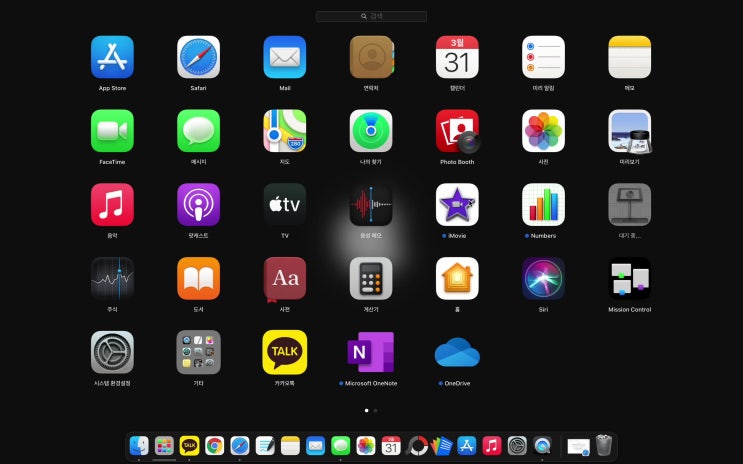Open the Notes app in Launchpad grid
The width and height of the screenshot is (743, 464).
coord(630,57)
